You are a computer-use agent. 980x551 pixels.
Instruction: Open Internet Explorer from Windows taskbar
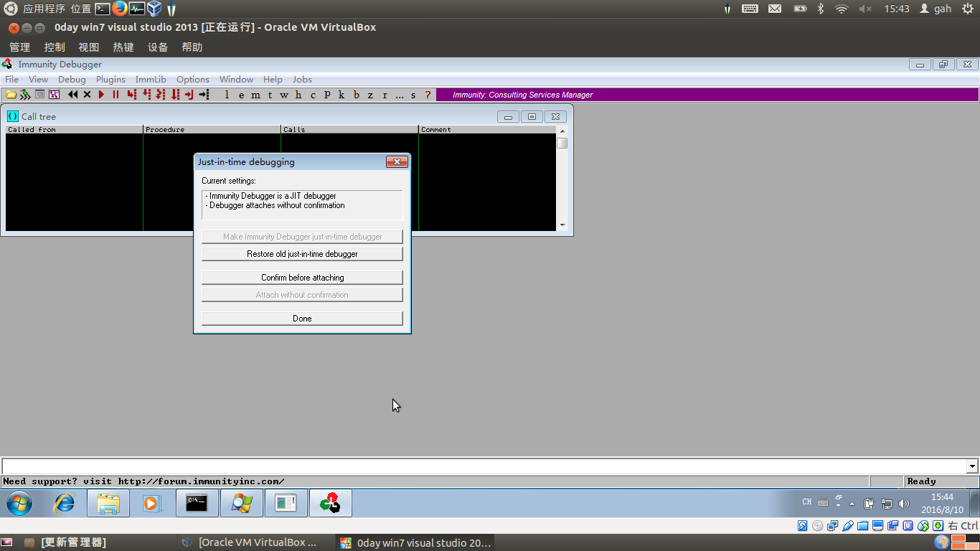(x=64, y=504)
